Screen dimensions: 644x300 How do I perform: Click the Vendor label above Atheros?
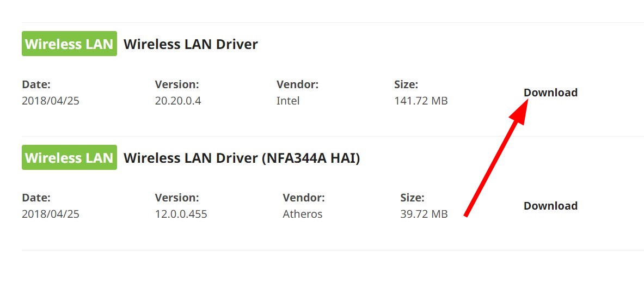tap(304, 198)
